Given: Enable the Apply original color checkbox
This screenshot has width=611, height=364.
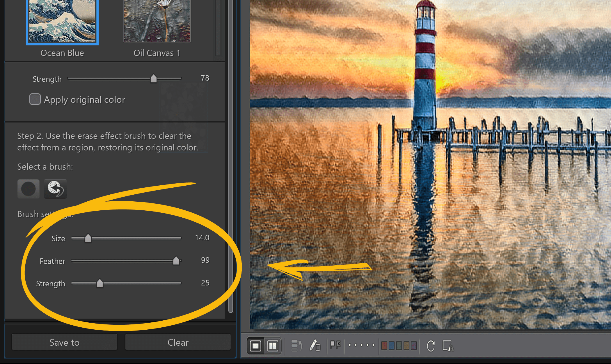Looking at the screenshot, I should (x=35, y=99).
